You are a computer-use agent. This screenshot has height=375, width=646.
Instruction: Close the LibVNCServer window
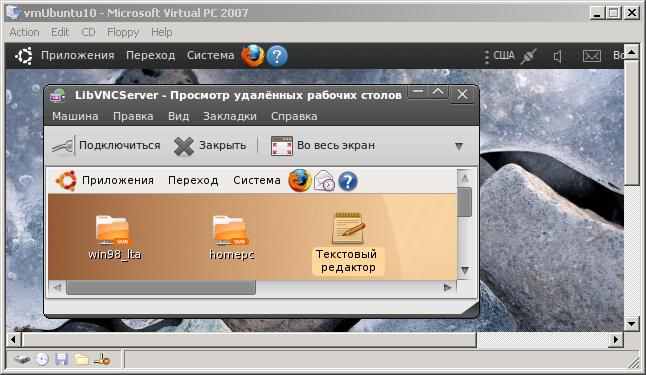[x=462, y=94]
